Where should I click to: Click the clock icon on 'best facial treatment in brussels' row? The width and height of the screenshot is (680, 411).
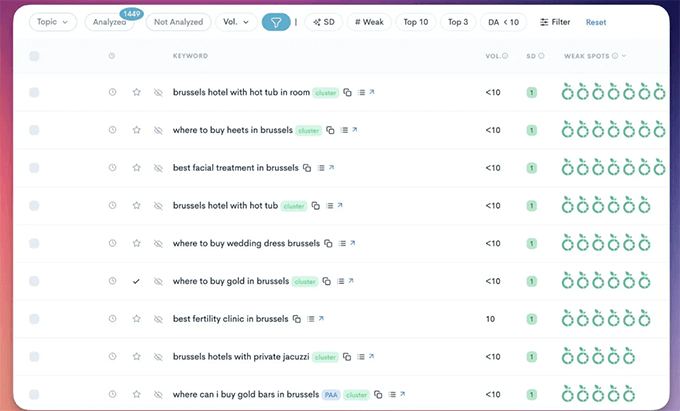112,168
